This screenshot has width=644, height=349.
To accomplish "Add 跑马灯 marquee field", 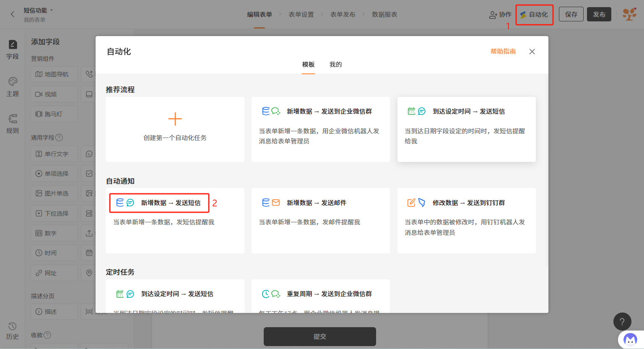I will pos(55,114).
